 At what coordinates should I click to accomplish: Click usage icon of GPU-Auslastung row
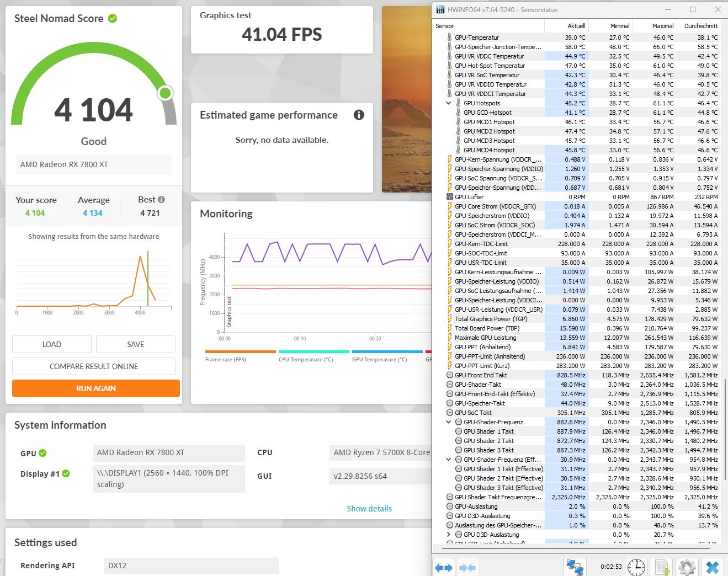pos(449,506)
